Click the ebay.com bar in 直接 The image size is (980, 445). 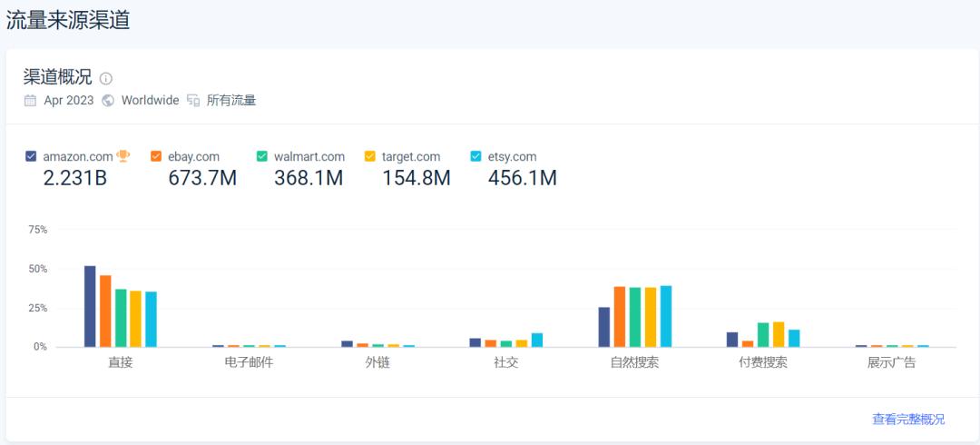[x=105, y=311]
